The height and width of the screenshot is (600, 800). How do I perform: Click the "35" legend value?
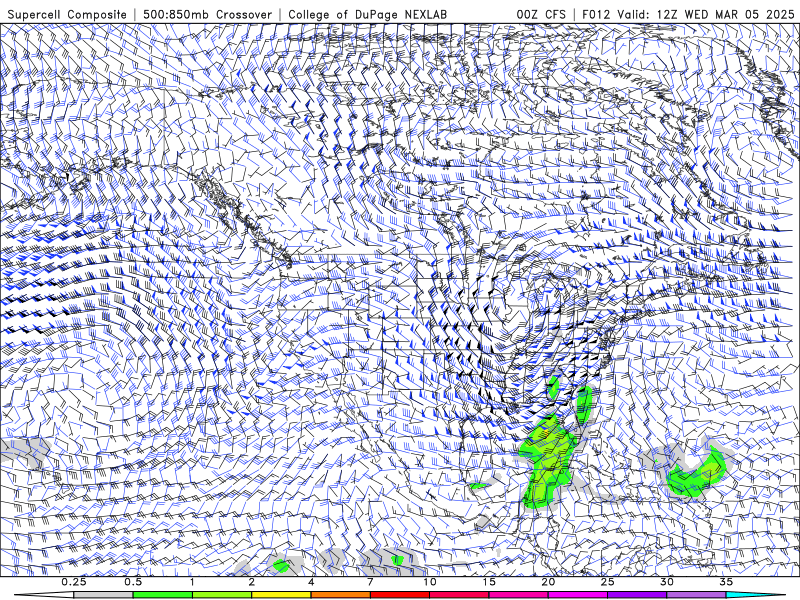tap(726, 582)
